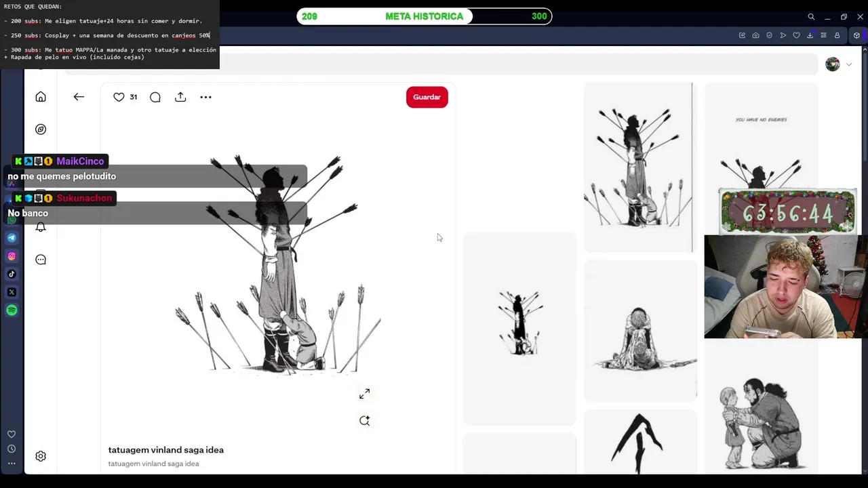Open the edit page note toolbar icon

point(742,35)
